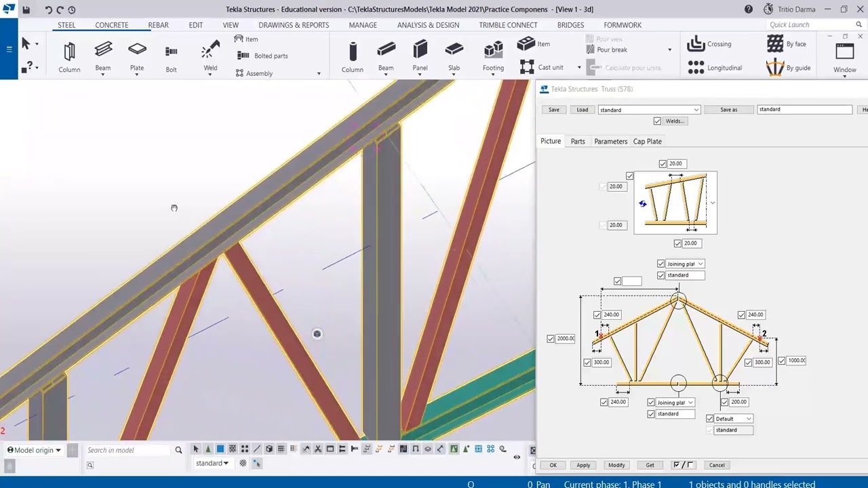Click the Cancel button
This screenshot has height=488, width=868.
pyautogui.click(x=717, y=465)
